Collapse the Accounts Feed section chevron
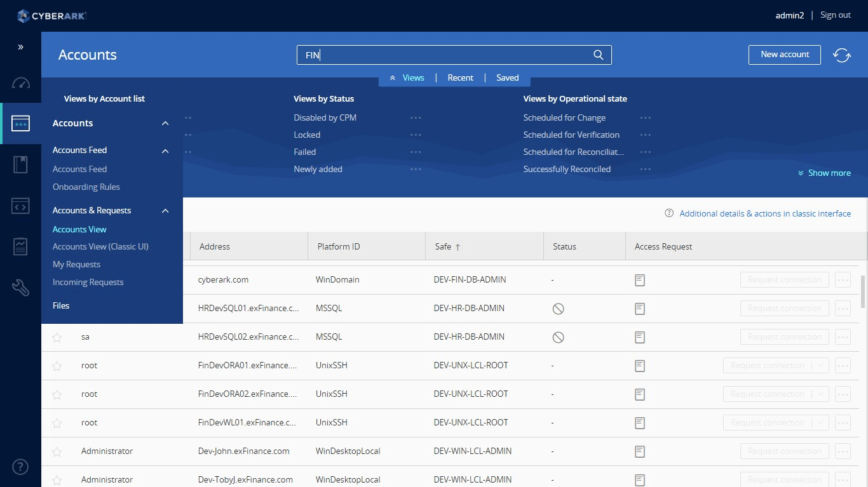Screen dimensions: 868x487 pyautogui.click(x=165, y=150)
